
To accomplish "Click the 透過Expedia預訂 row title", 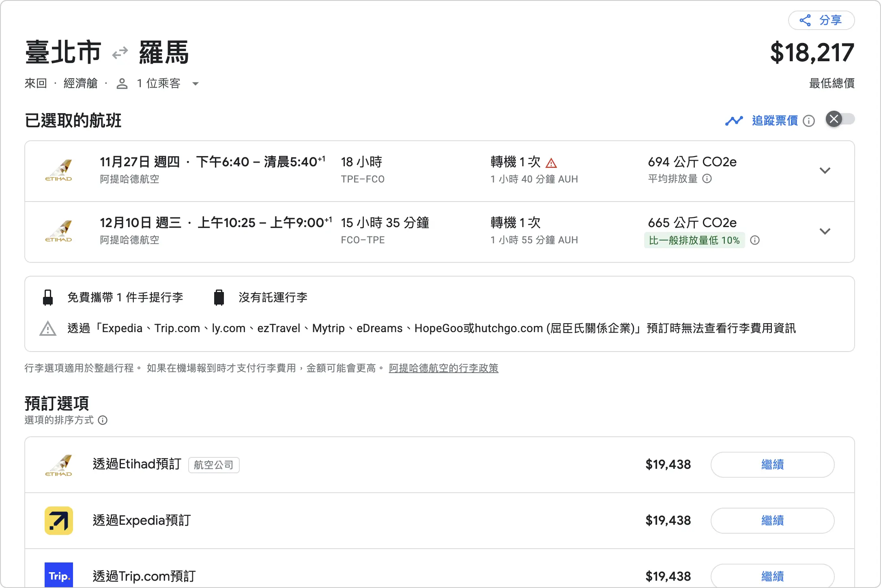I will point(142,520).
